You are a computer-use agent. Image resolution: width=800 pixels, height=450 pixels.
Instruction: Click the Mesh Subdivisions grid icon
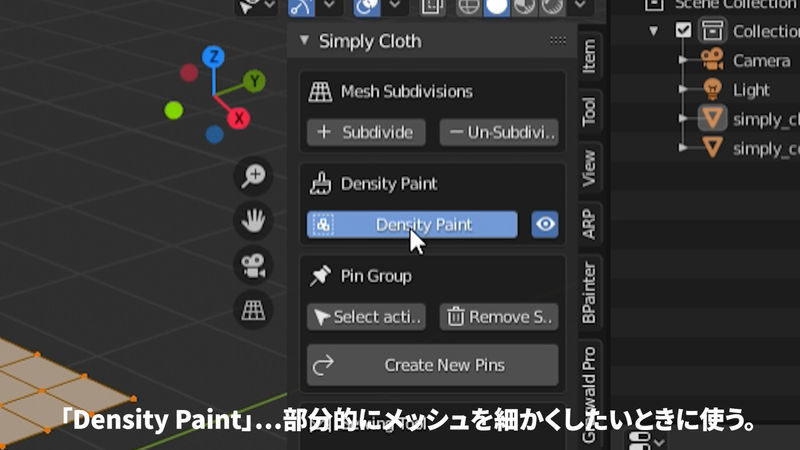[320, 92]
